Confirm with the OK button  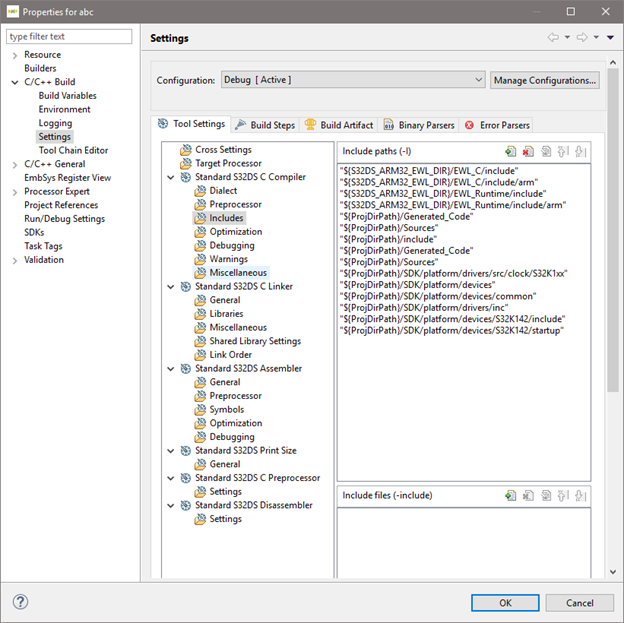505,603
